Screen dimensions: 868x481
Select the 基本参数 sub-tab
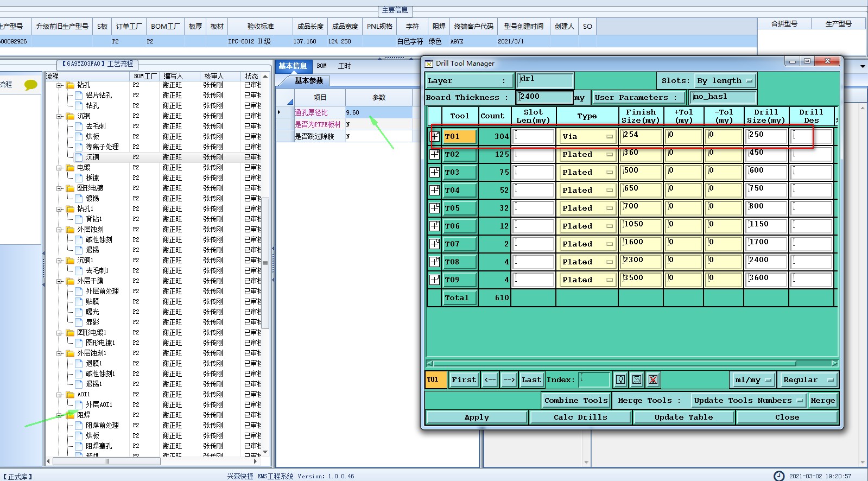[x=309, y=80]
